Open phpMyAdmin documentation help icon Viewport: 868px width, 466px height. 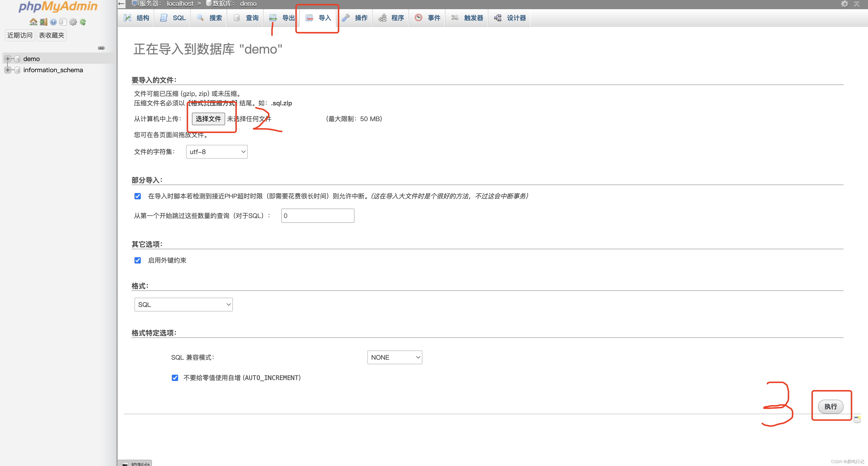53,22
